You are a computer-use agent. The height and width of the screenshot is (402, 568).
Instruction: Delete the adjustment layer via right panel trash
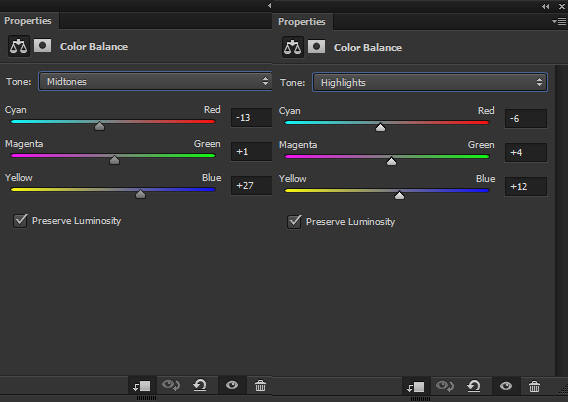click(x=534, y=386)
